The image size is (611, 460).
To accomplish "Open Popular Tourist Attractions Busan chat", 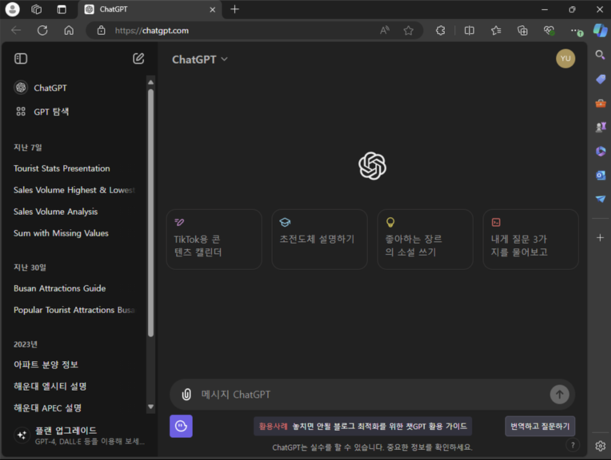I will [74, 310].
